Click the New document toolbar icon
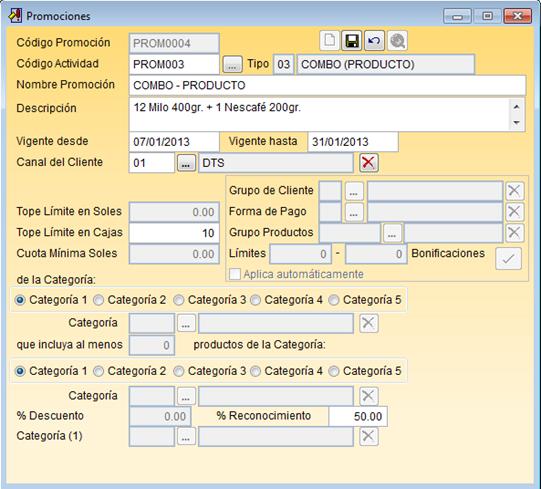The image size is (541, 489). 329,41
